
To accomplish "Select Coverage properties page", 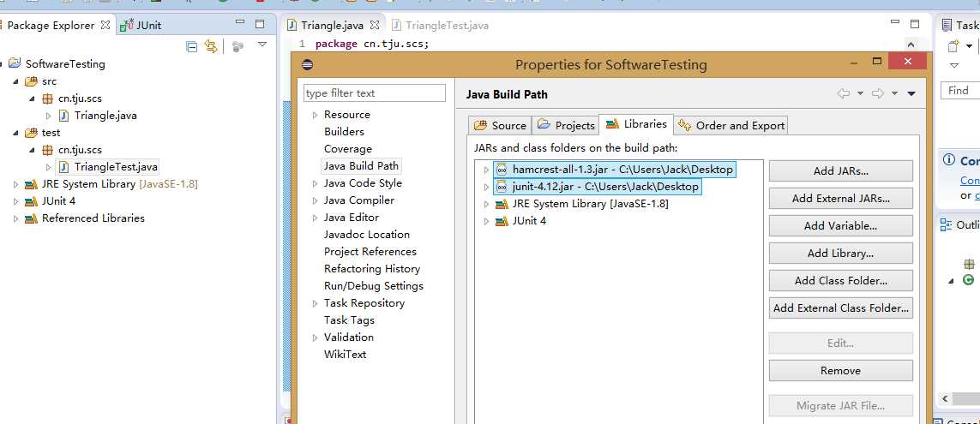I will click(347, 149).
